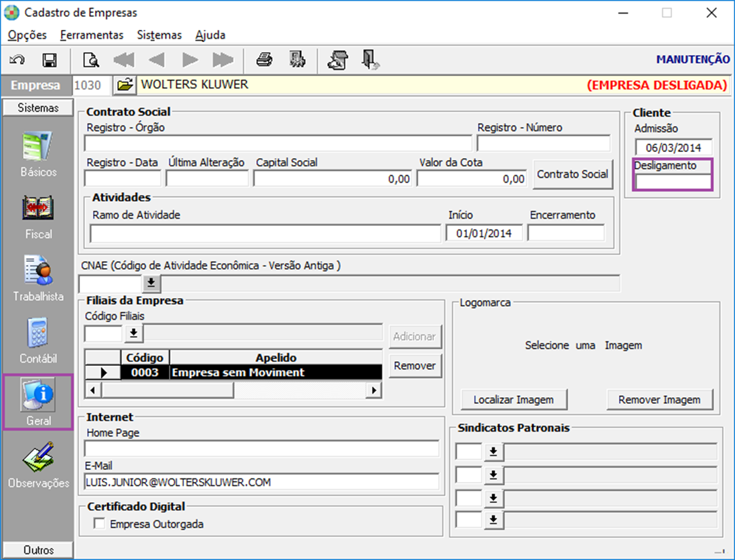735x560 pixels.
Task: Select the Geral sidebar section
Action: tap(38, 402)
